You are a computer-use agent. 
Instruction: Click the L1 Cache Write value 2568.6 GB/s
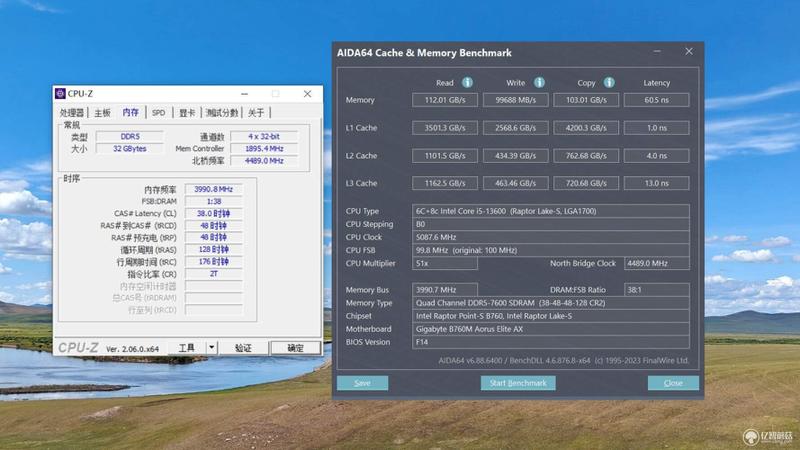(x=515, y=128)
